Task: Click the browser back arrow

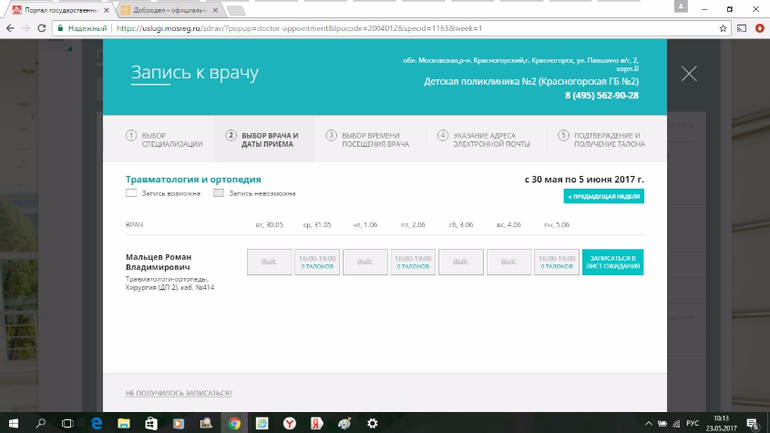Action: point(9,28)
